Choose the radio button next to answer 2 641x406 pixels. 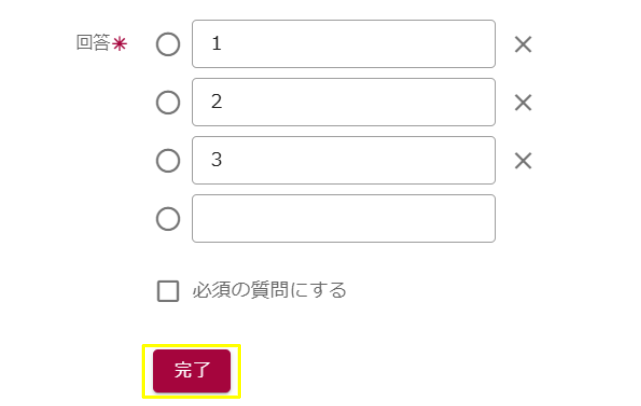tap(168, 102)
